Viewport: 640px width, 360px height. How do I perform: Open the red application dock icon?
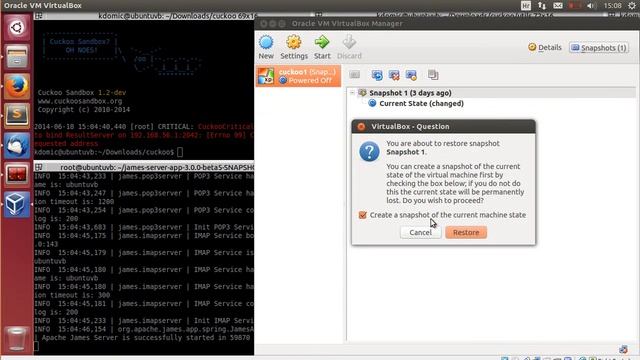(x=17, y=175)
